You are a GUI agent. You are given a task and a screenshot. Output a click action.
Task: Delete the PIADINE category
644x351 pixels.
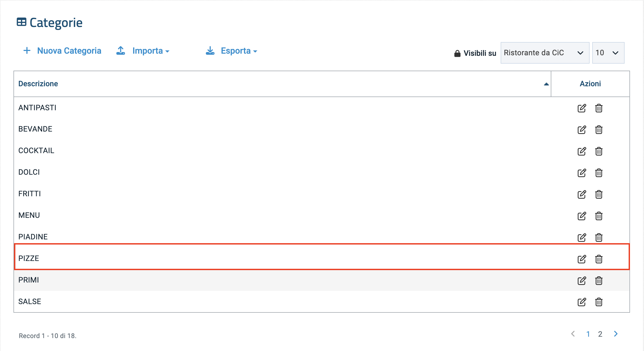(599, 238)
